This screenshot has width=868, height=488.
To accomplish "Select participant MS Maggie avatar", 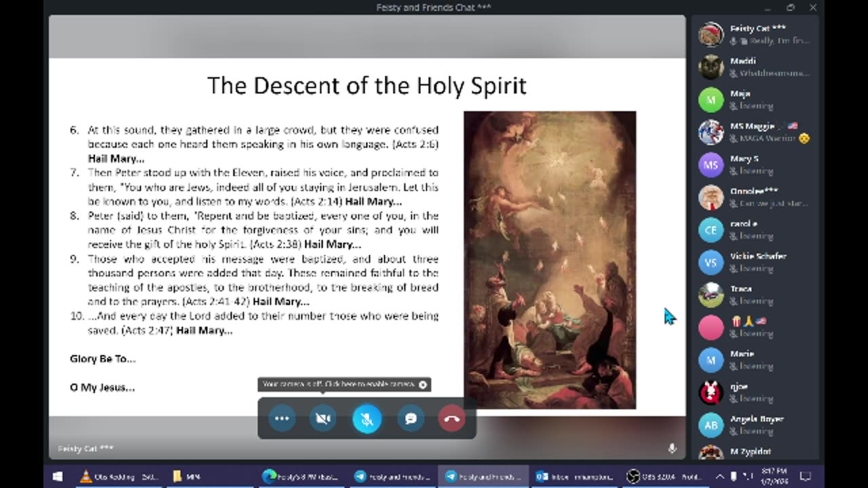I will click(711, 132).
